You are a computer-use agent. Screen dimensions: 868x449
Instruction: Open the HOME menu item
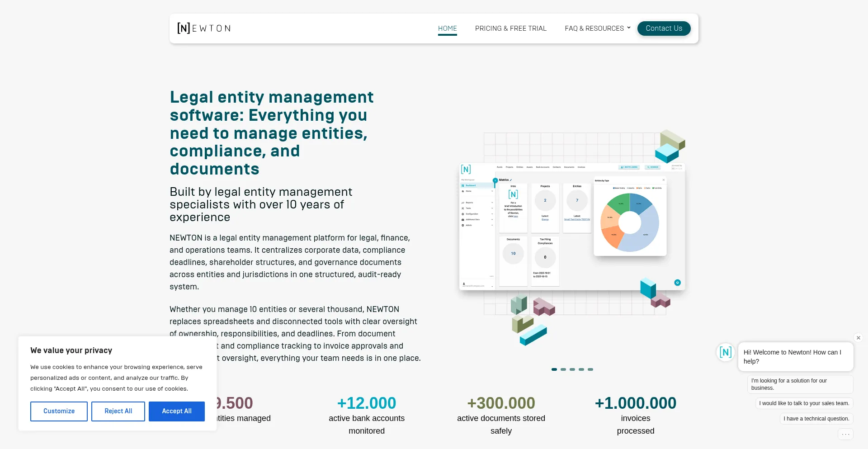point(448,28)
